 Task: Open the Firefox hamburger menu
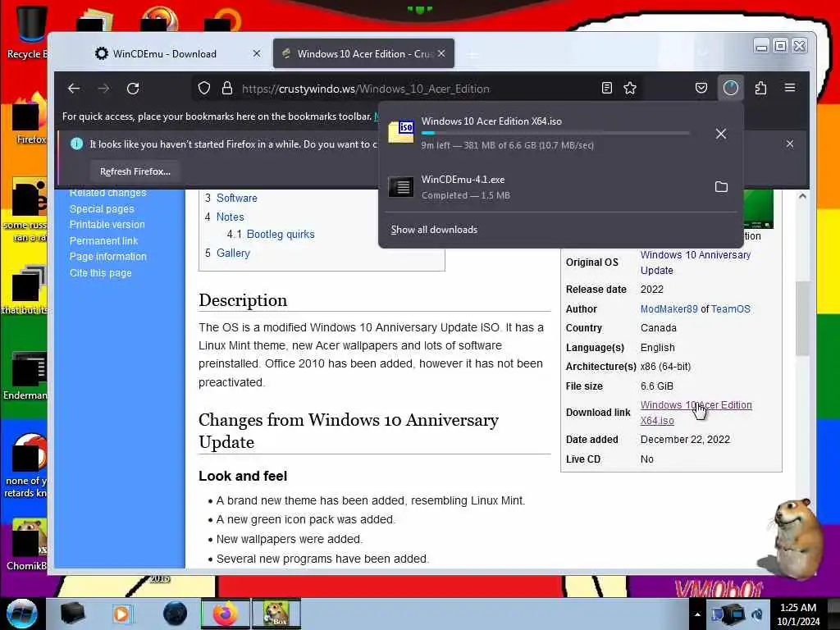pyautogui.click(x=790, y=88)
